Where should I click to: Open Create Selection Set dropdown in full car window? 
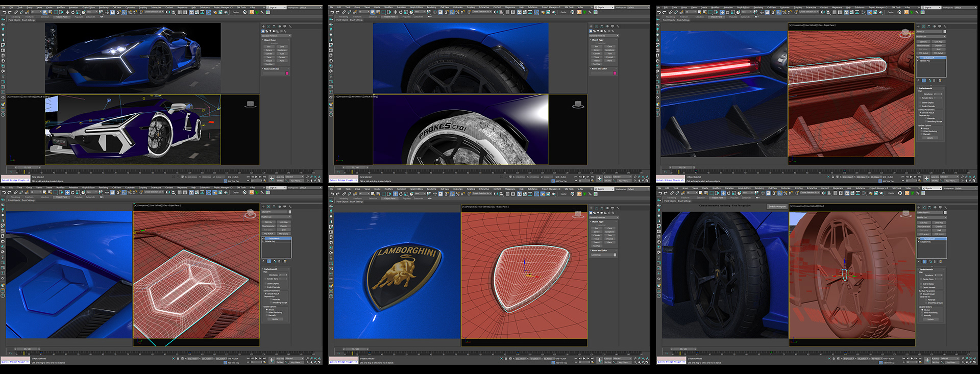[x=153, y=12]
